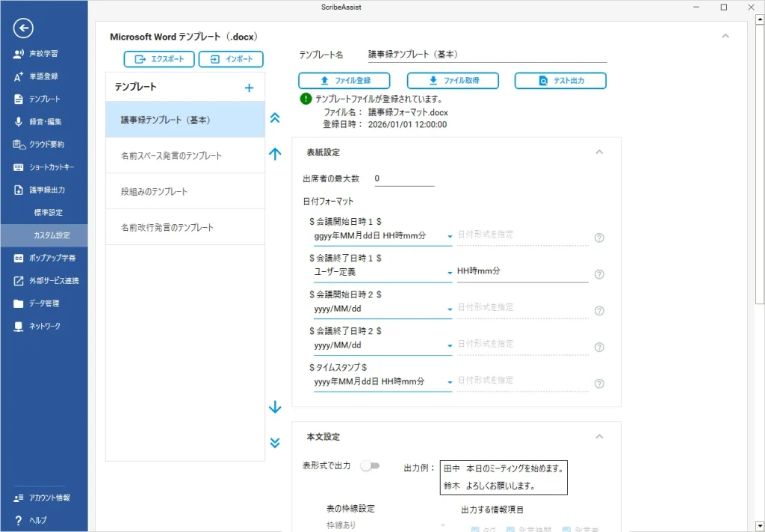Open 会議開始日時1 date format dropdown

pos(450,237)
